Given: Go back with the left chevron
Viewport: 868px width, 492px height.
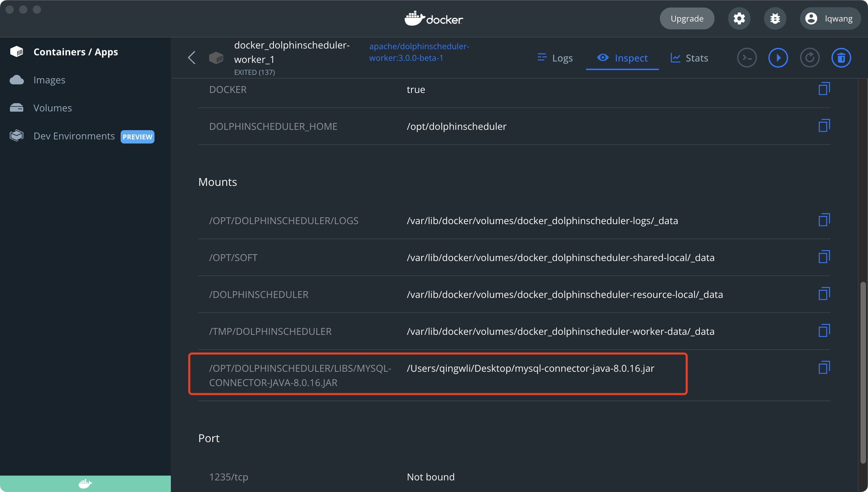Looking at the screenshot, I should (192, 58).
